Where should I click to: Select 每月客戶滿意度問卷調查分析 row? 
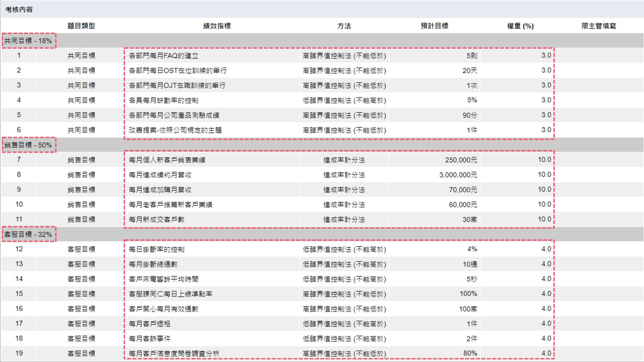[x=174, y=354]
